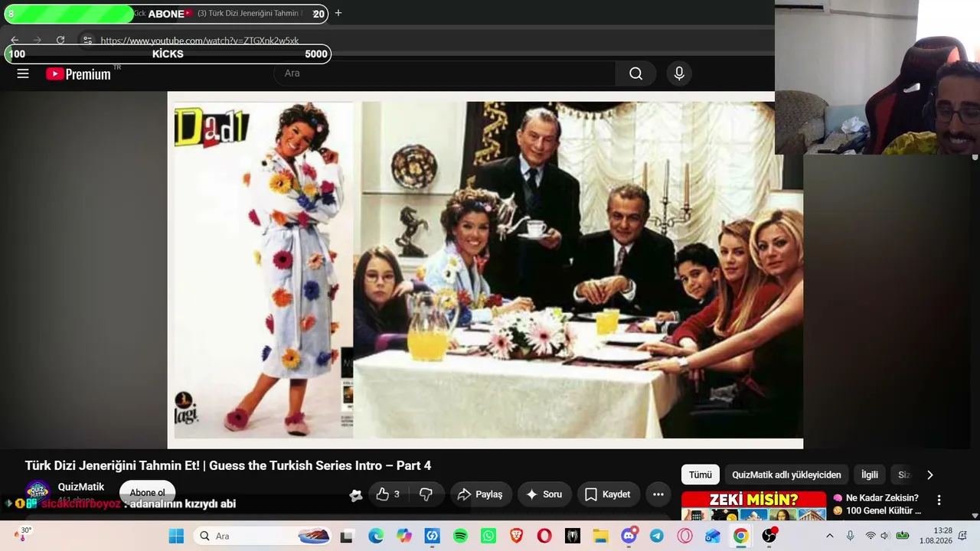Expand the system tray hidden icons
Viewport: 980px width, 551px height.
[x=829, y=536]
